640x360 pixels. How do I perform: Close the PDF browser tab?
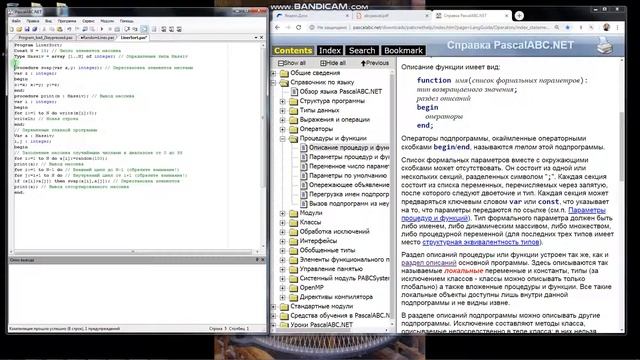tap(427, 16)
